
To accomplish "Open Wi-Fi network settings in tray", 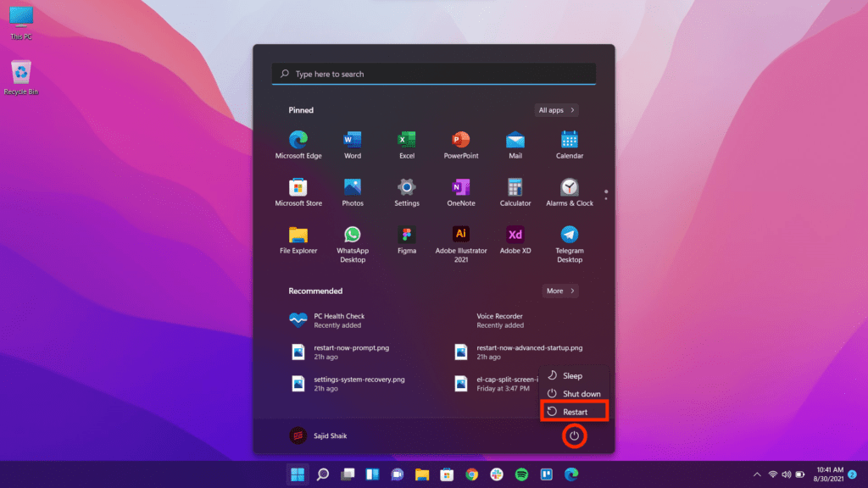I will (773, 474).
